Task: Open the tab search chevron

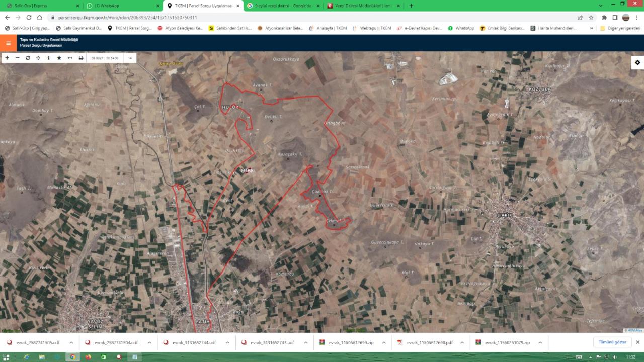Action: [x=601, y=5]
